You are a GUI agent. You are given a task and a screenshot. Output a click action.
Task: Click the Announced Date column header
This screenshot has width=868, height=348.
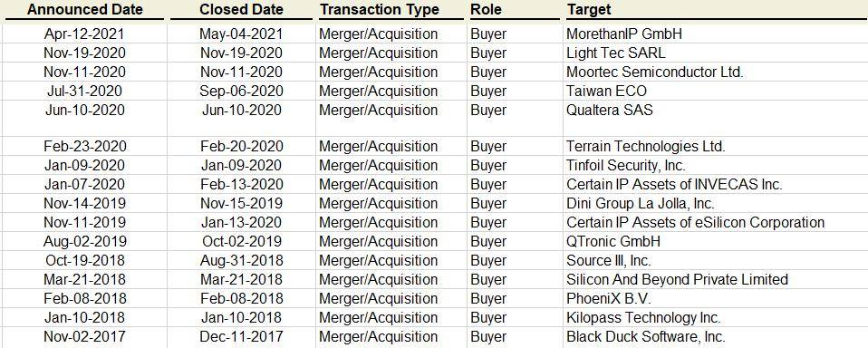(84, 9)
